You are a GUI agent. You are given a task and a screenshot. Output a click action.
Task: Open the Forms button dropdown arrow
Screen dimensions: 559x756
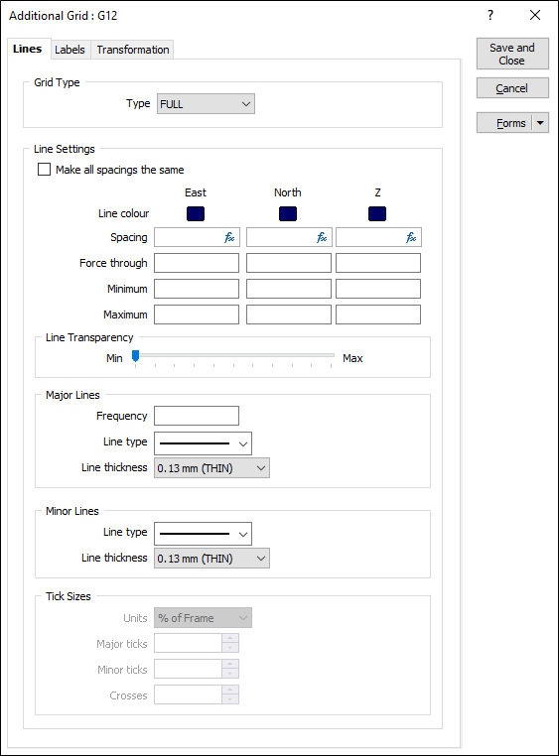click(x=541, y=123)
